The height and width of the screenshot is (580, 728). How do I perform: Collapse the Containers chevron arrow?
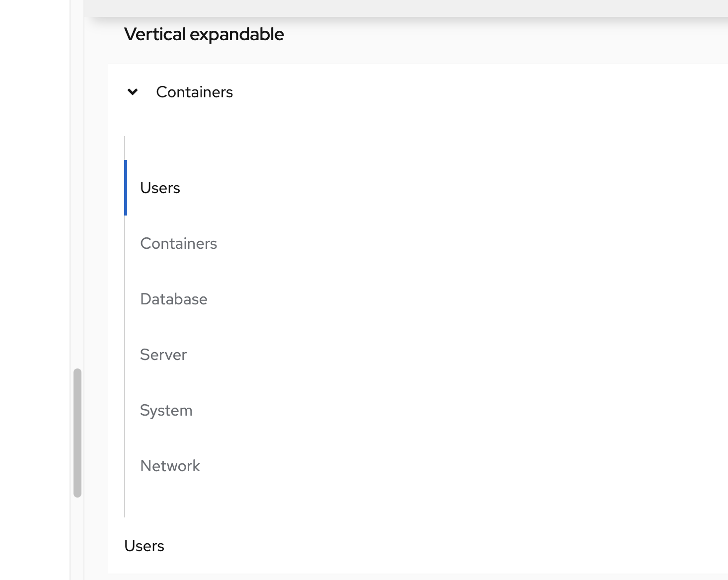click(x=133, y=92)
